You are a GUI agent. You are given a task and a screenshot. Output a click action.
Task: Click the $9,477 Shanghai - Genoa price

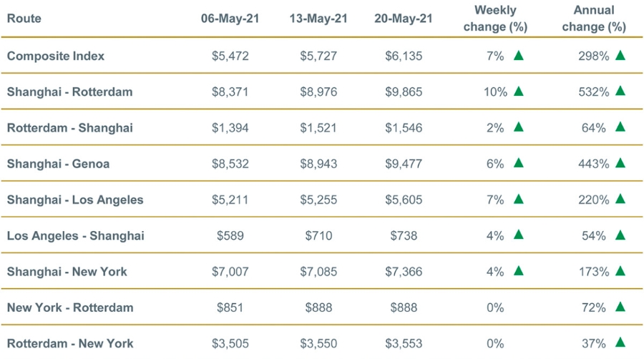tap(404, 164)
